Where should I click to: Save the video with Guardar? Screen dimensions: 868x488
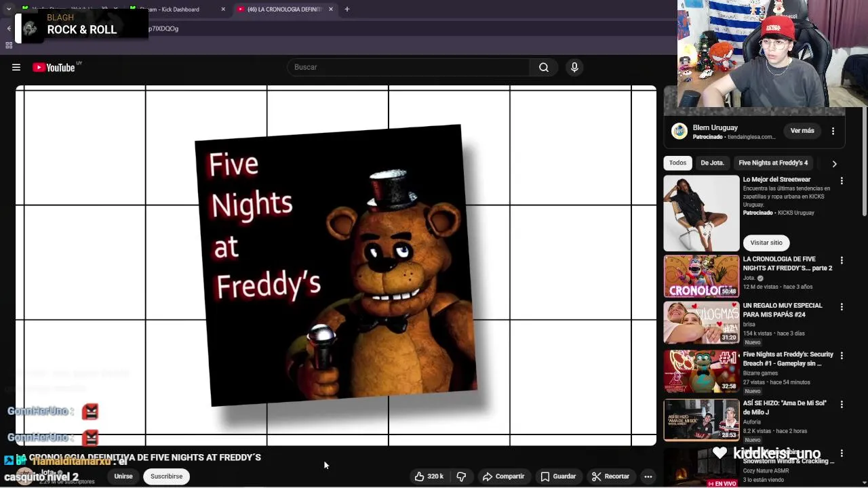[558, 476]
